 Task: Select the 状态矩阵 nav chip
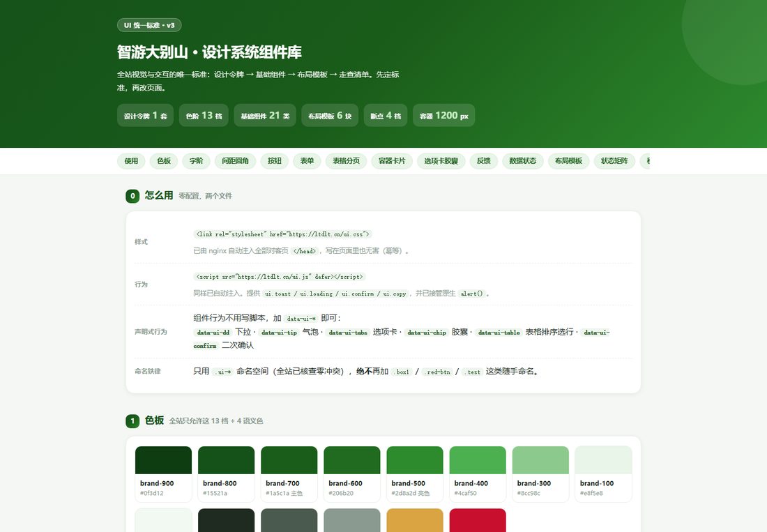tap(614, 161)
